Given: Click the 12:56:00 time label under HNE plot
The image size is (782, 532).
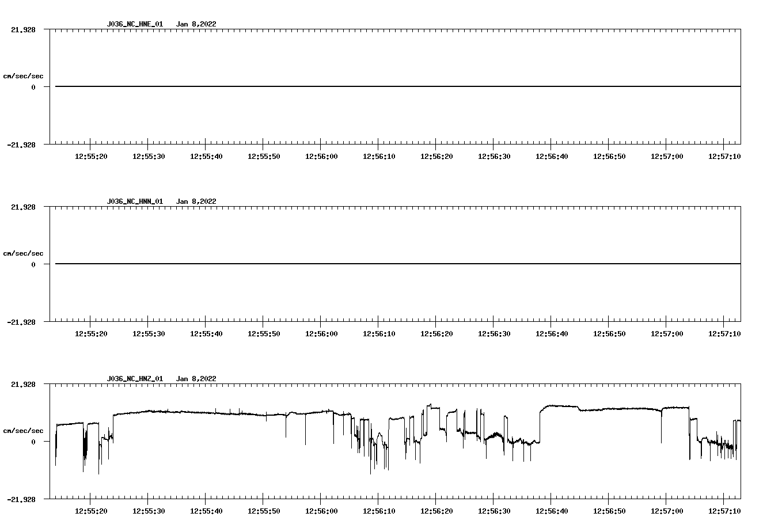Looking at the screenshot, I should click(x=321, y=157).
